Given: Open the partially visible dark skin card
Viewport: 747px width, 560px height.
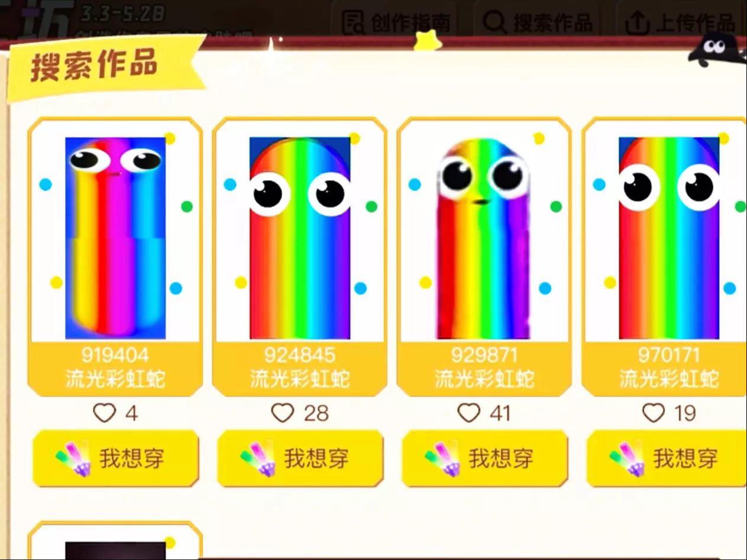Looking at the screenshot, I should [115, 540].
